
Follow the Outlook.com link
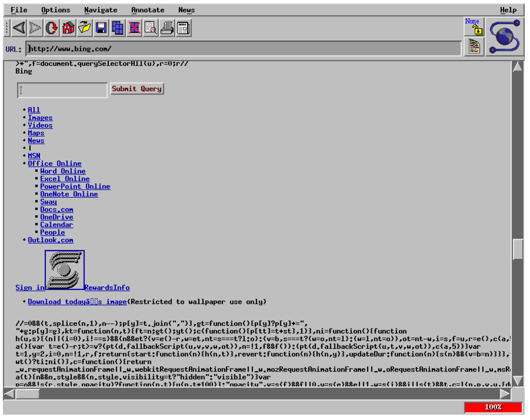(x=51, y=240)
